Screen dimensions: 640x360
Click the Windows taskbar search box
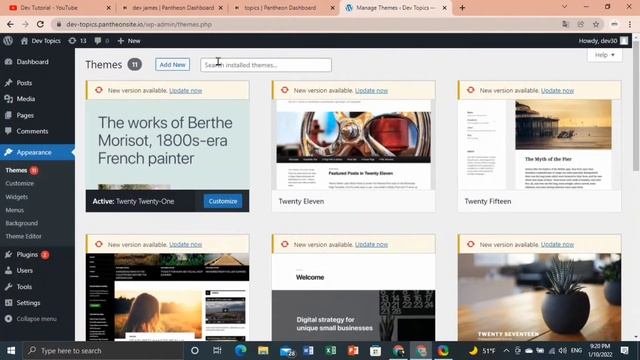pos(103,351)
